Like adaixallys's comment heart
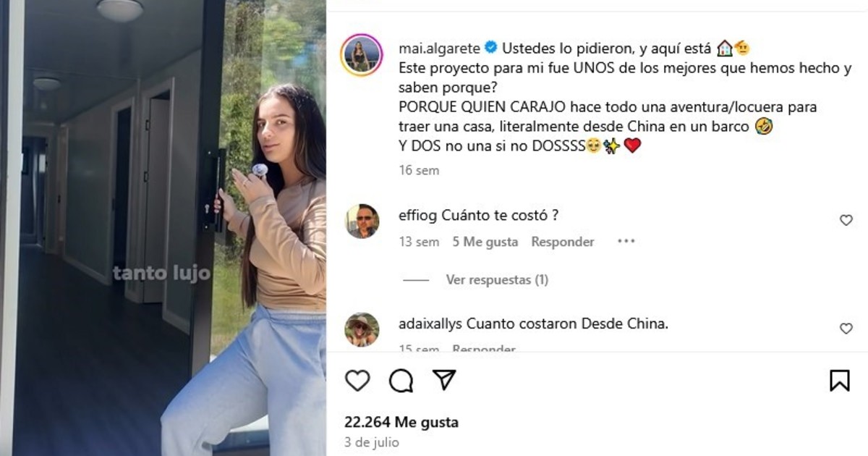This screenshot has height=456, width=868. [846, 329]
